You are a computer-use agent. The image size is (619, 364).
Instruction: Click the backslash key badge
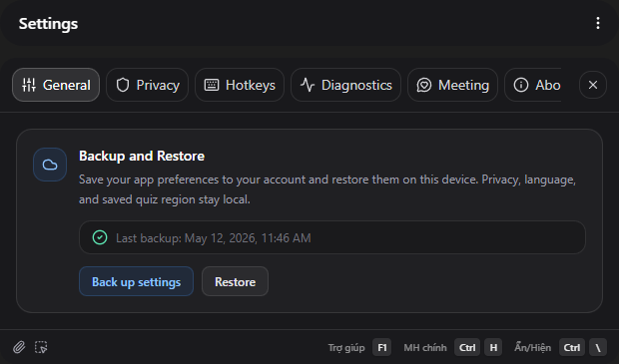[598, 347]
